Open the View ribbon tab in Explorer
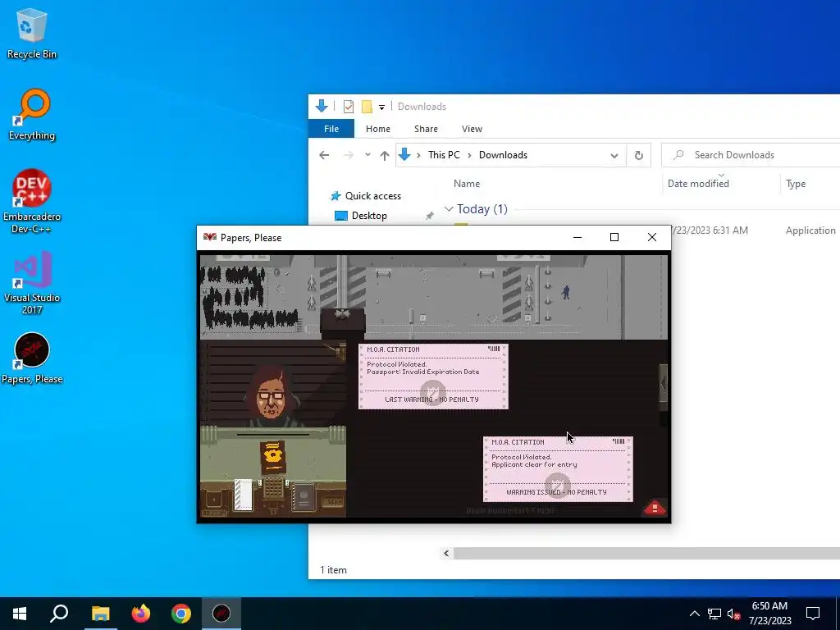This screenshot has width=840, height=630. coord(472,129)
